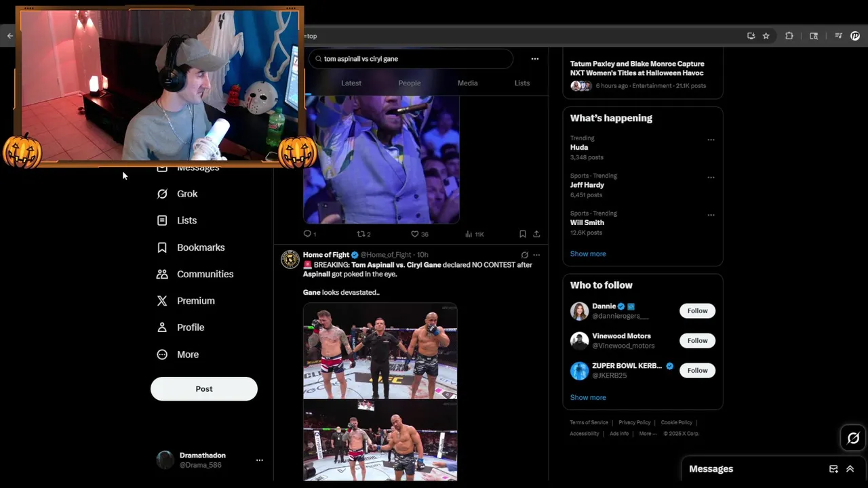The image size is (868, 488).
Task: Open the Huda trending topic
Action: (642, 148)
